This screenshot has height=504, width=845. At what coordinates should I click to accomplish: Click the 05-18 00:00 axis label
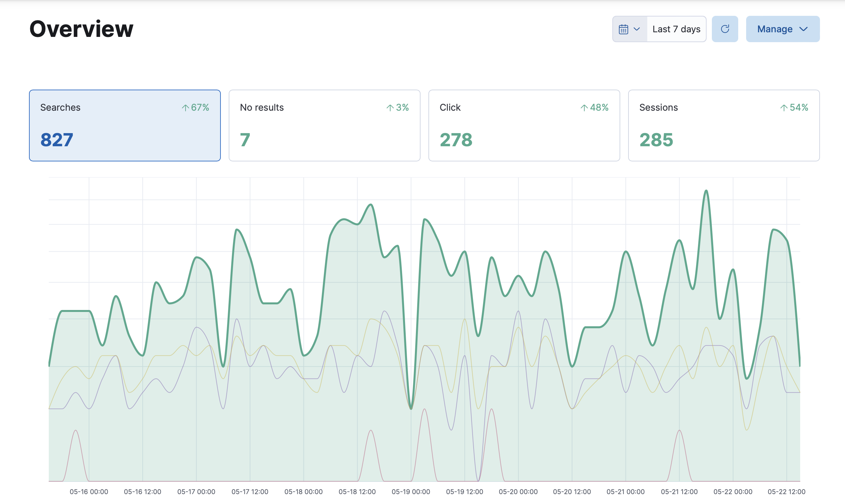tap(304, 491)
